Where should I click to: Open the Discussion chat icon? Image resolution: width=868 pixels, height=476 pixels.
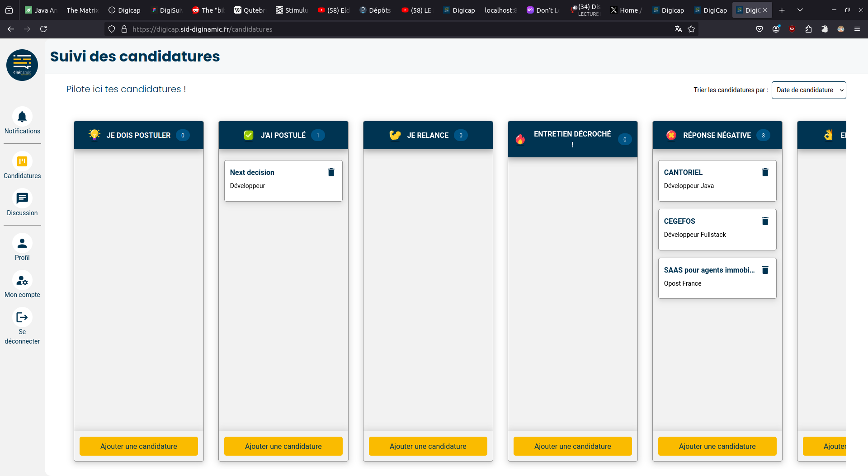point(22,199)
